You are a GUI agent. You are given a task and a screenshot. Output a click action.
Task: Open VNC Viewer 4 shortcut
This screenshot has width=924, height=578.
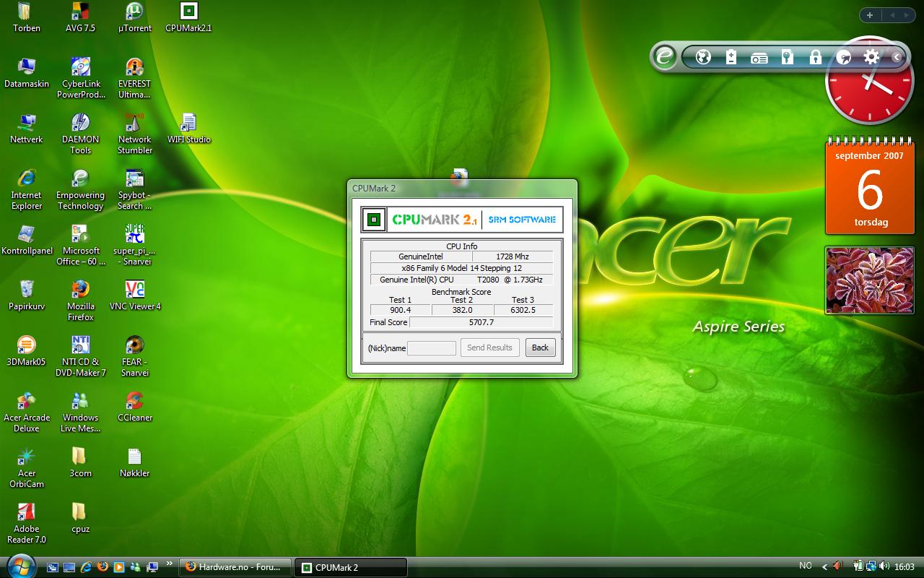[x=134, y=296]
